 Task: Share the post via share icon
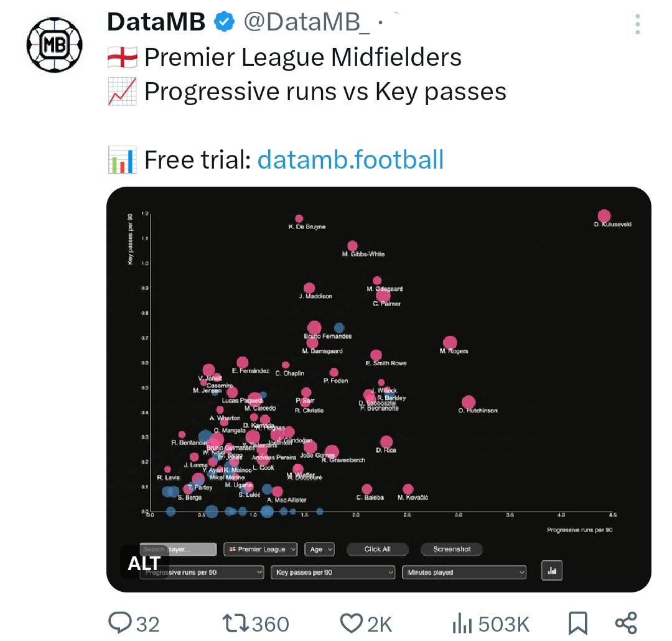[x=626, y=624]
